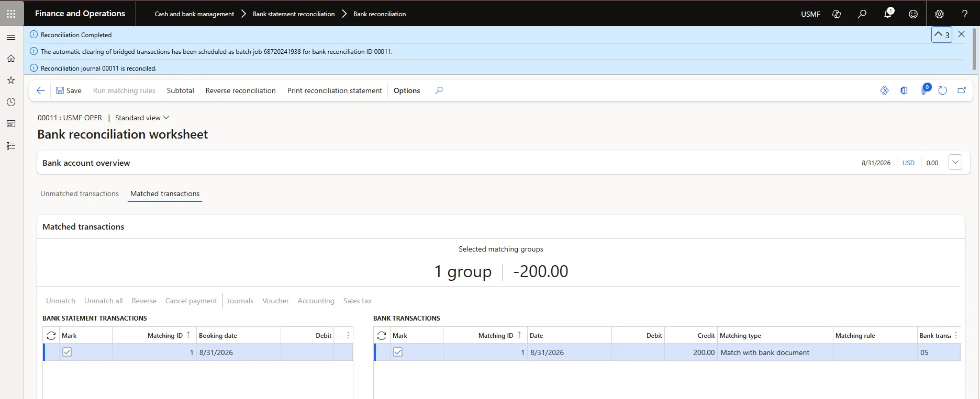Image resolution: width=980 pixels, height=399 pixels.
Task: Select the Matched transactions tab
Action: (165, 193)
